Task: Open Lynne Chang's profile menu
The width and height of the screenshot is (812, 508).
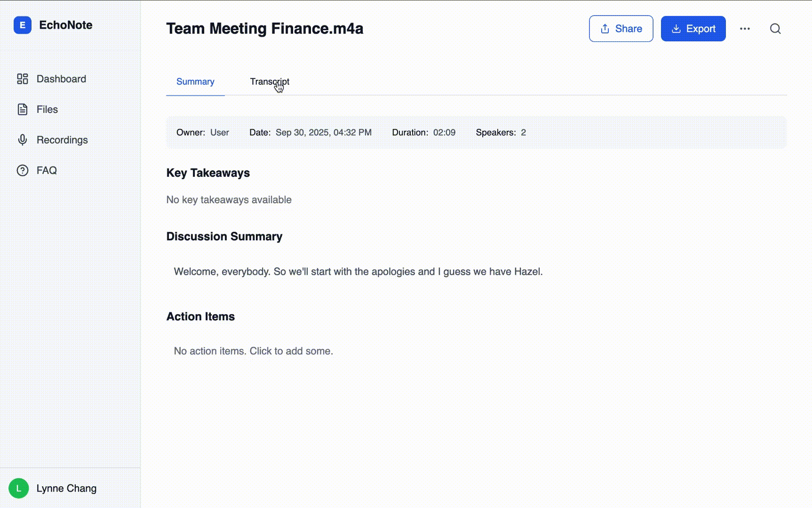Action: [x=66, y=488]
